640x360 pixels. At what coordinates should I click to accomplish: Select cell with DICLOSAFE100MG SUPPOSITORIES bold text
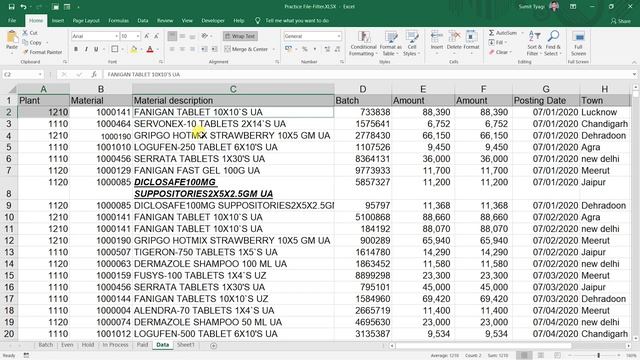pyautogui.click(x=233, y=188)
